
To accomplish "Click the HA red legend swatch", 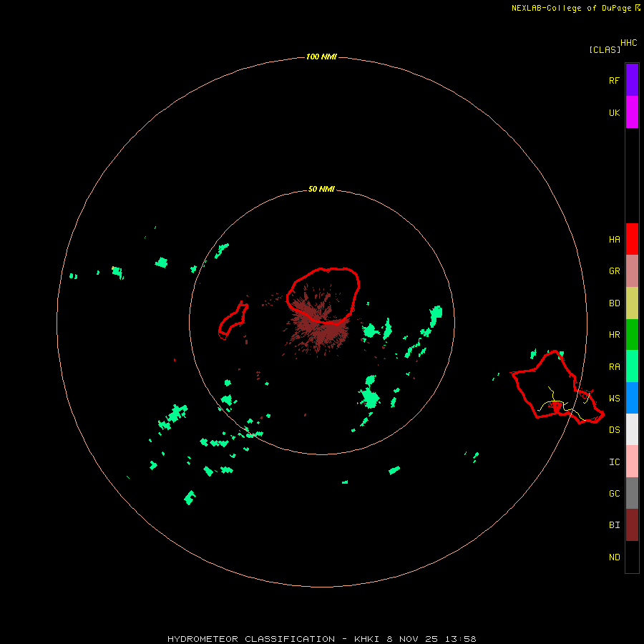I will point(632,239).
